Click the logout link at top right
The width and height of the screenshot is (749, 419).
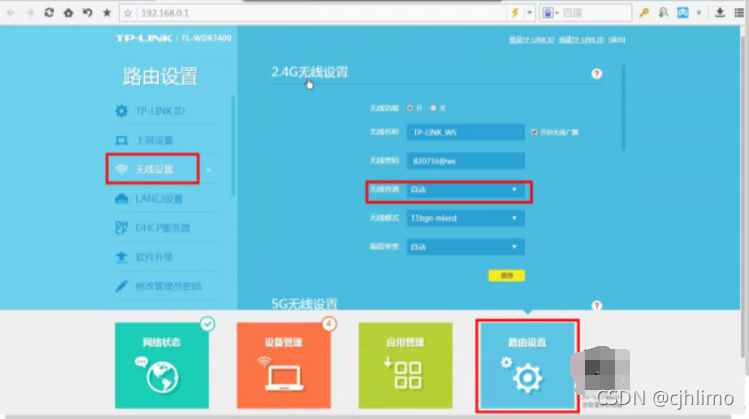(617, 40)
